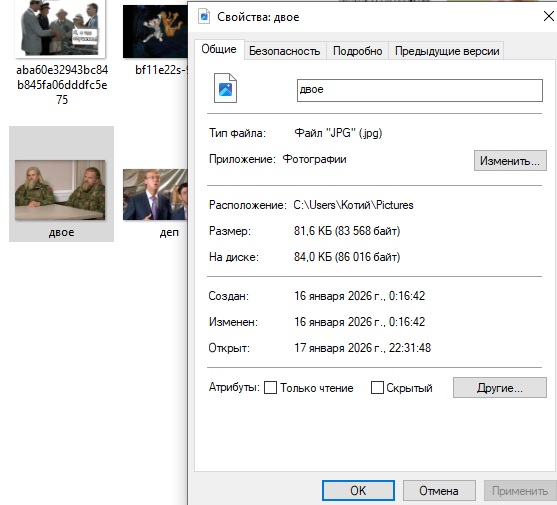Select the aba60e32943bc84 image thumbnail
This screenshot has width=557, height=505.
click(60, 28)
